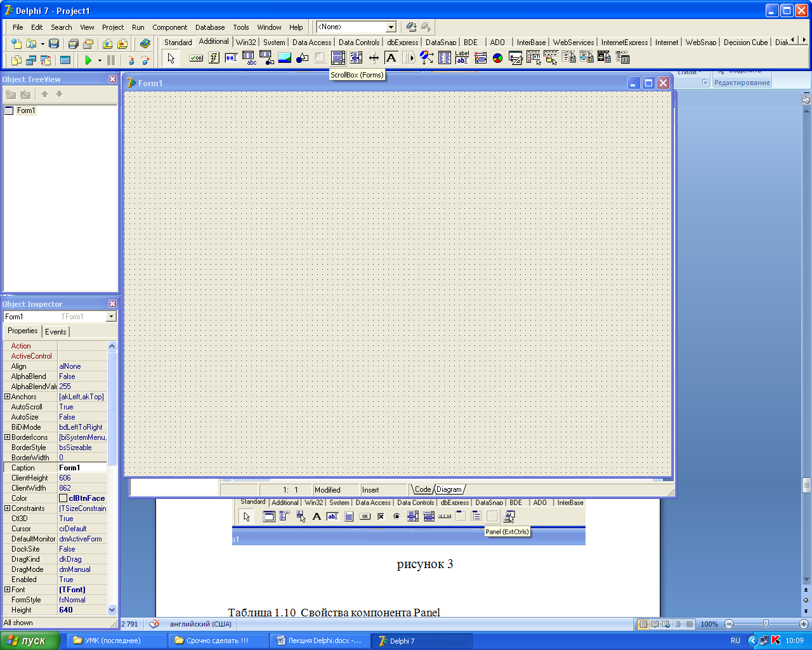Switch to the Diagram tab in editor
Image resolution: width=812 pixels, height=650 pixels.
[449, 489]
